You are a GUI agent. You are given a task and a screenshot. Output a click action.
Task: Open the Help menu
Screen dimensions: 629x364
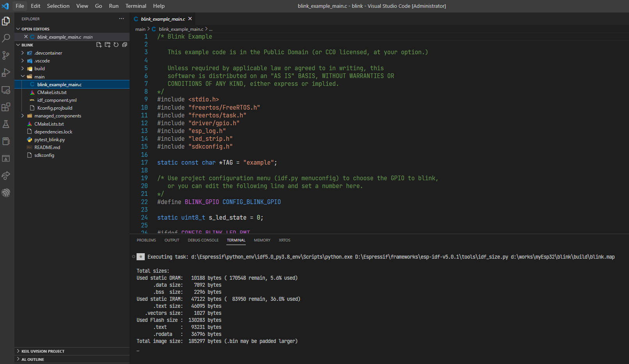pyautogui.click(x=159, y=6)
